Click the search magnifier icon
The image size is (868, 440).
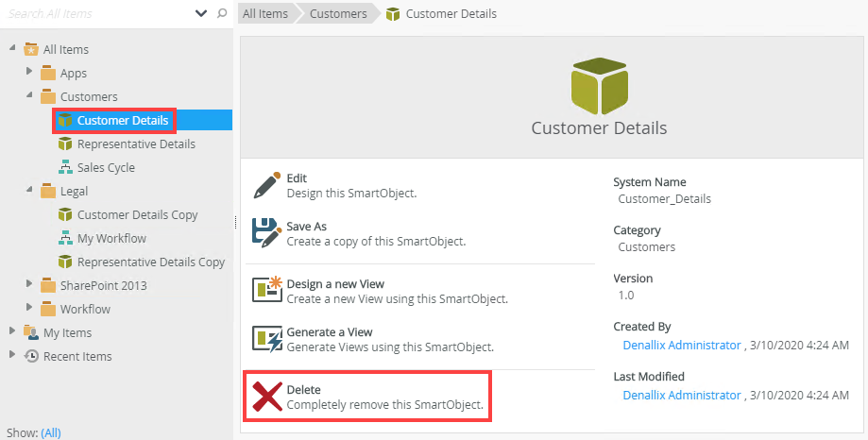[x=222, y=13]
